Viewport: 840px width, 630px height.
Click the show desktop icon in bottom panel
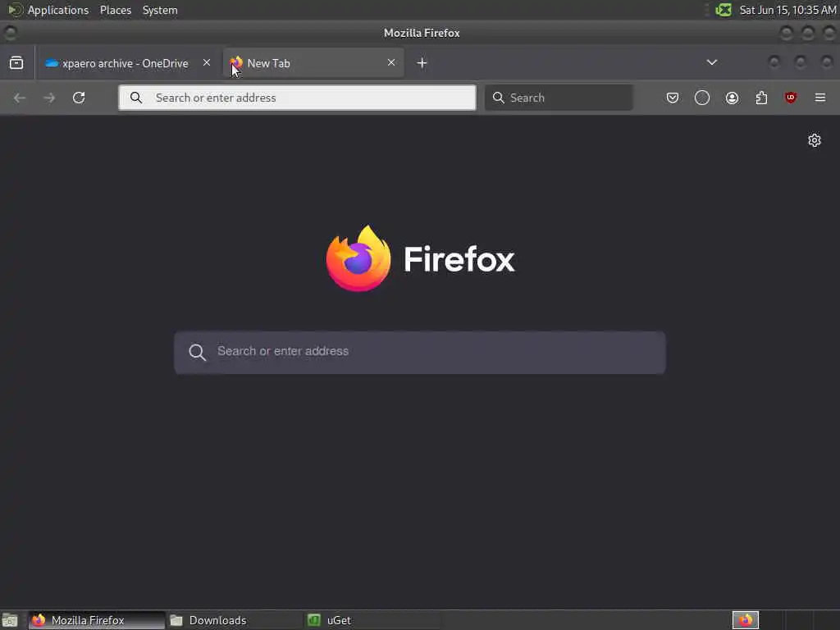[10, 620]
